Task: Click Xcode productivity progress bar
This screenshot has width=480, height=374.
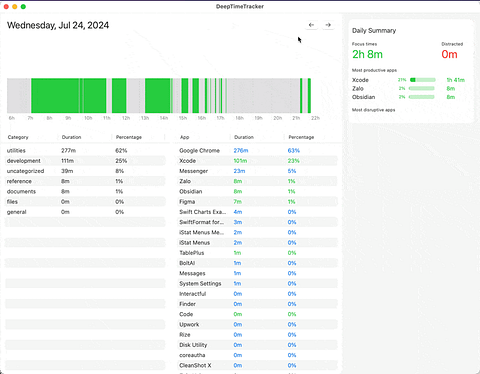Action: click(x=423, y=80)
